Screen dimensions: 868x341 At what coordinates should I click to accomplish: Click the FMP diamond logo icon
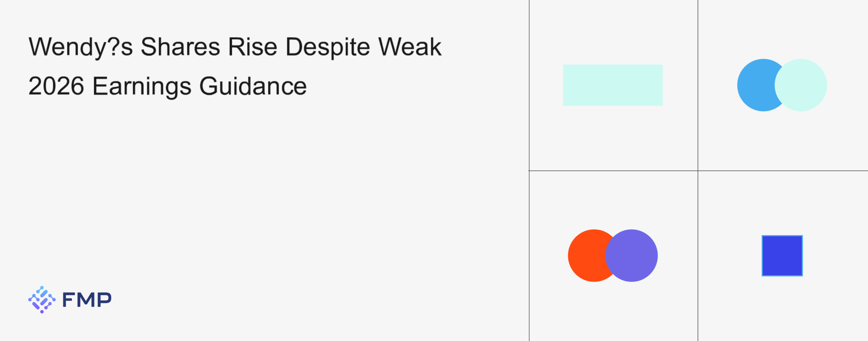click(42, 300)
